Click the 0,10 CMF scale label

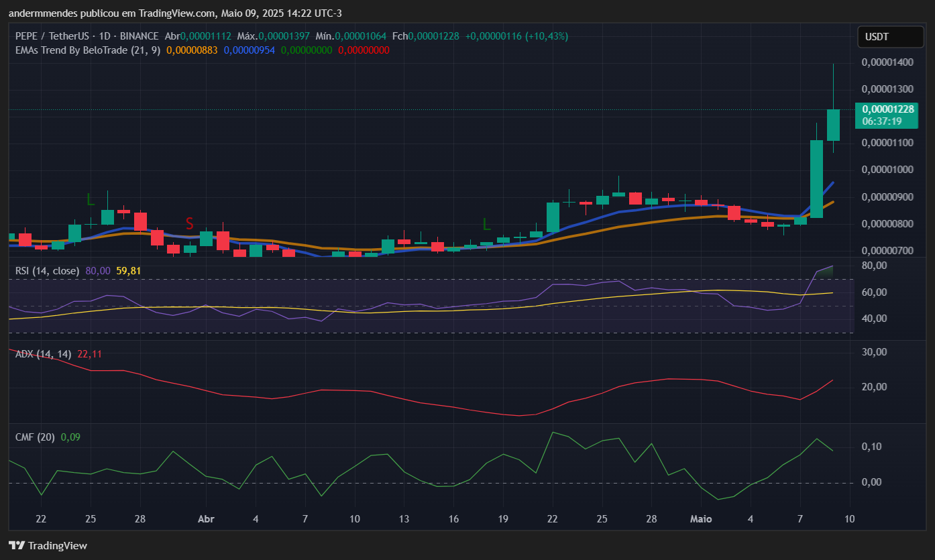pyautogui.click(x=872, y=447)
